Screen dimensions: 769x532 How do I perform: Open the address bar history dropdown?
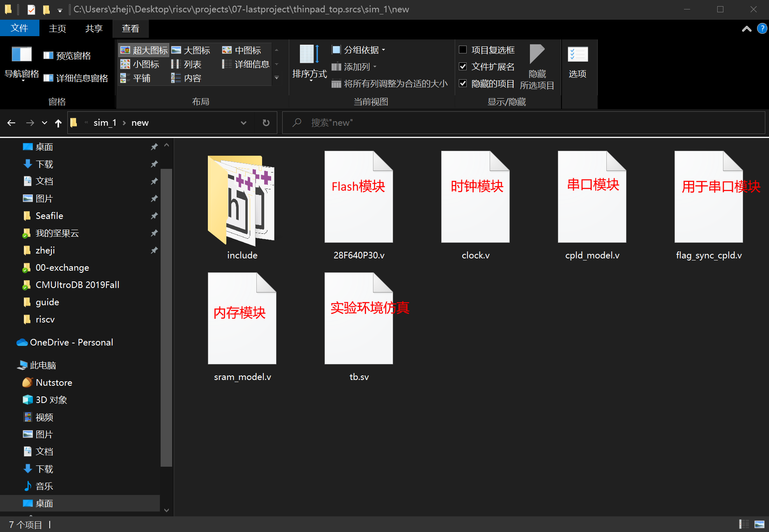pyautogui.click(x=244, y=123)
